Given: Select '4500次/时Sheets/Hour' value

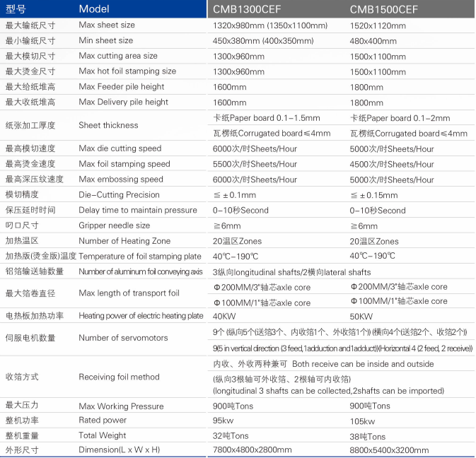Looking at the screenshot, I should [x=392, y=165].
